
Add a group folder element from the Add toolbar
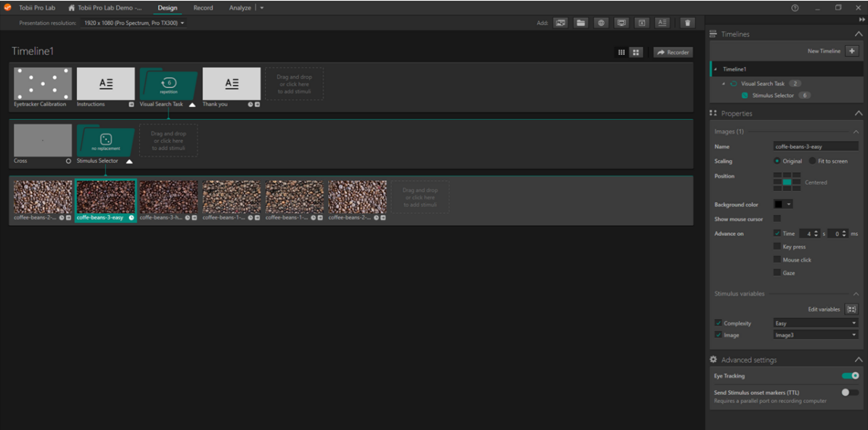[x=580, y=23]
